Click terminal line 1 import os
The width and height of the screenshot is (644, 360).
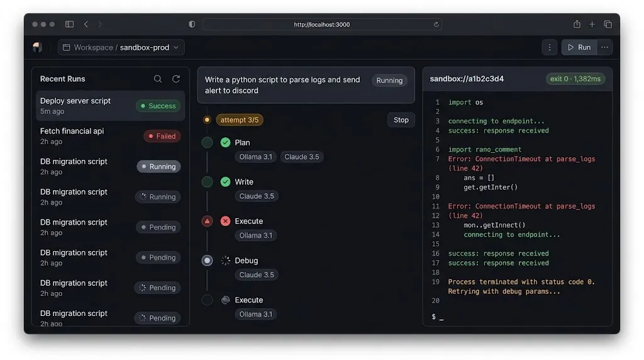click(465, 103)
